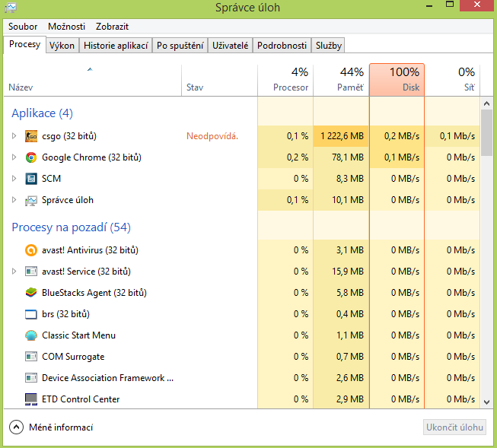Click the avast! Antivirus orange icon
This screenshot has width=497, height=448.
pyautogui.click(x=31, y=250)
